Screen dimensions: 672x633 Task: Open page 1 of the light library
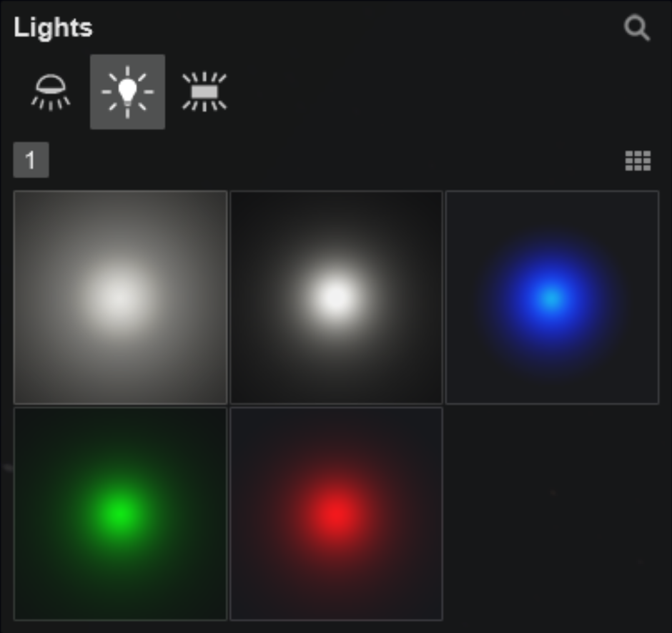[x=31, y=160]
